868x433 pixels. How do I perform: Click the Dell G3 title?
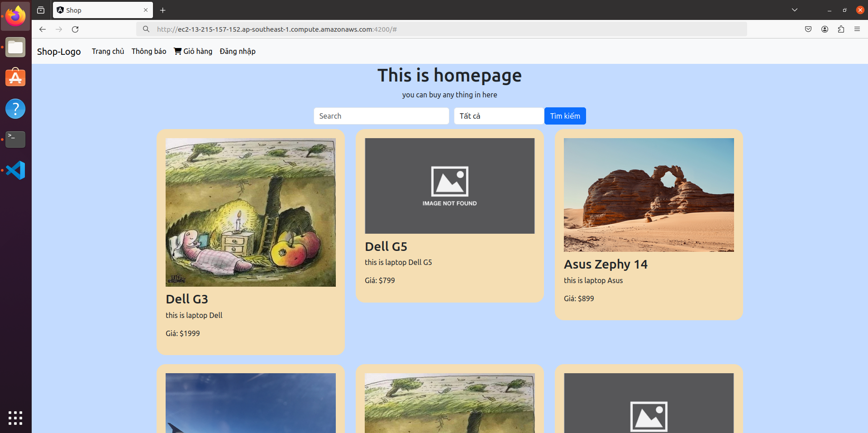point(187,299)
